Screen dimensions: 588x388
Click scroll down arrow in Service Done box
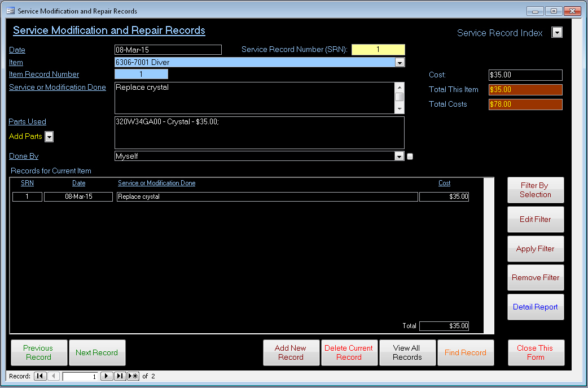[400, 109]
